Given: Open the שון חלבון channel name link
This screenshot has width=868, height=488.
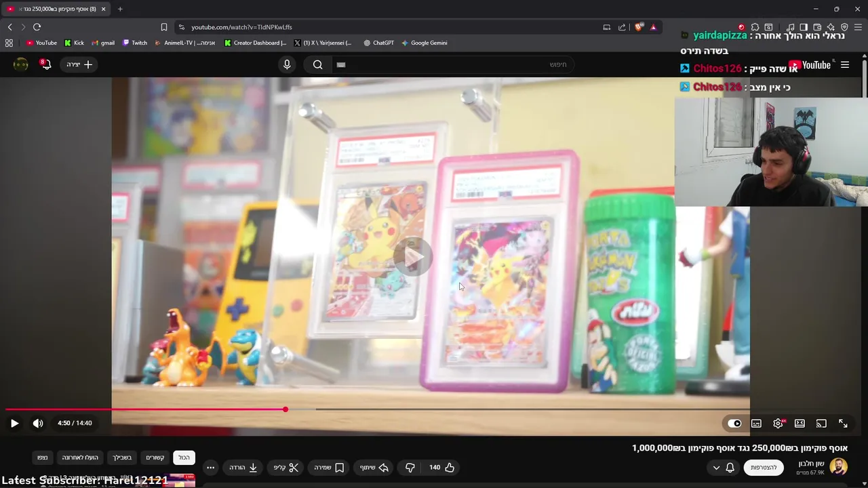Looking at the screenshot, I should 811,464.
